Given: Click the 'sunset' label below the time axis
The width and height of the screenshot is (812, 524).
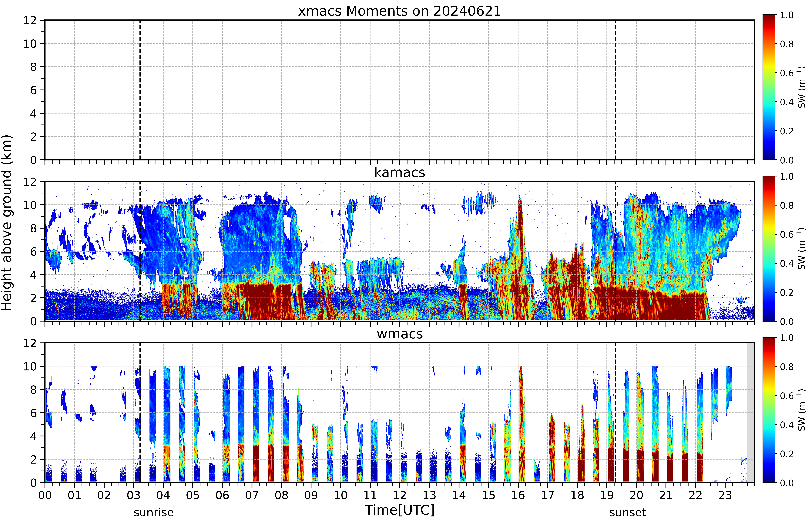Looking at the screenshot, I should [628, 512].
